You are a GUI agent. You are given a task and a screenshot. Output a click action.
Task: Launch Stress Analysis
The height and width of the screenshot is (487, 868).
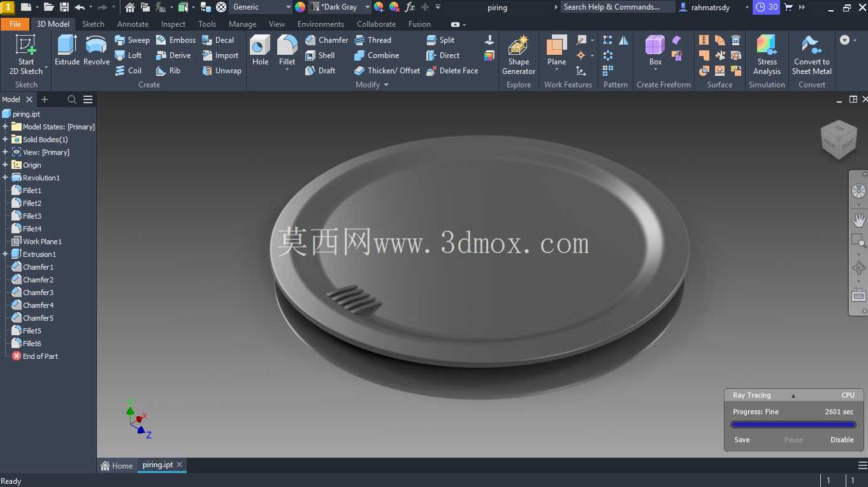click(767, 55)
